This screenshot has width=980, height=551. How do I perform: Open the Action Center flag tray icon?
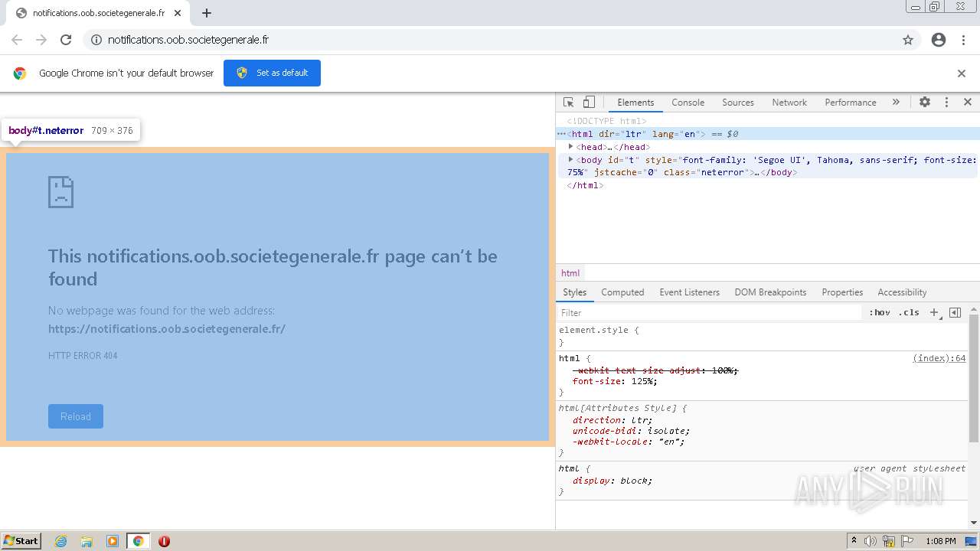coord(907,541)
